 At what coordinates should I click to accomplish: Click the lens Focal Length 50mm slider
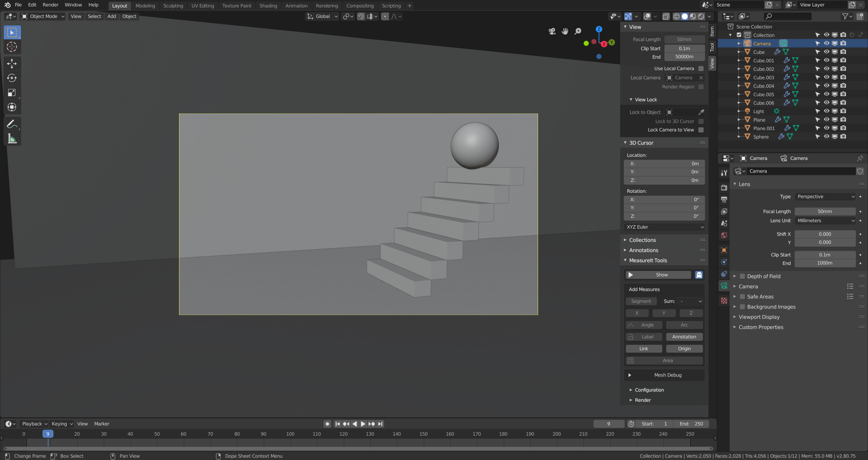(x=825, y=211)
